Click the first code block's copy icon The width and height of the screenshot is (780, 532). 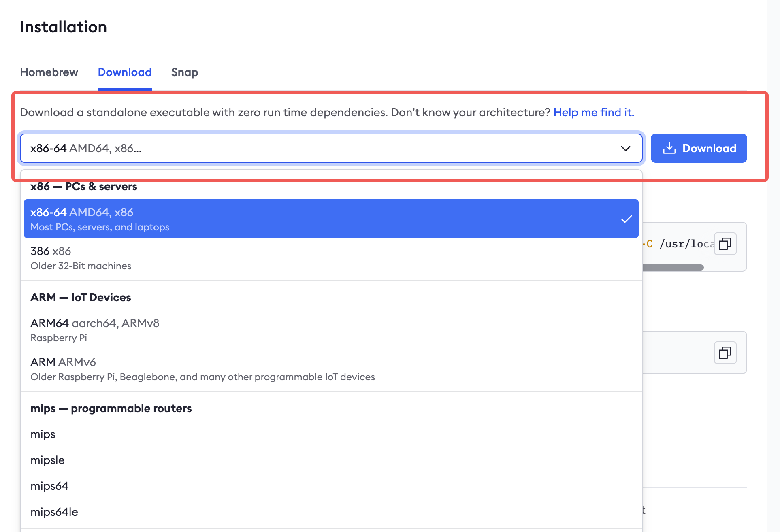click(725, 244)
